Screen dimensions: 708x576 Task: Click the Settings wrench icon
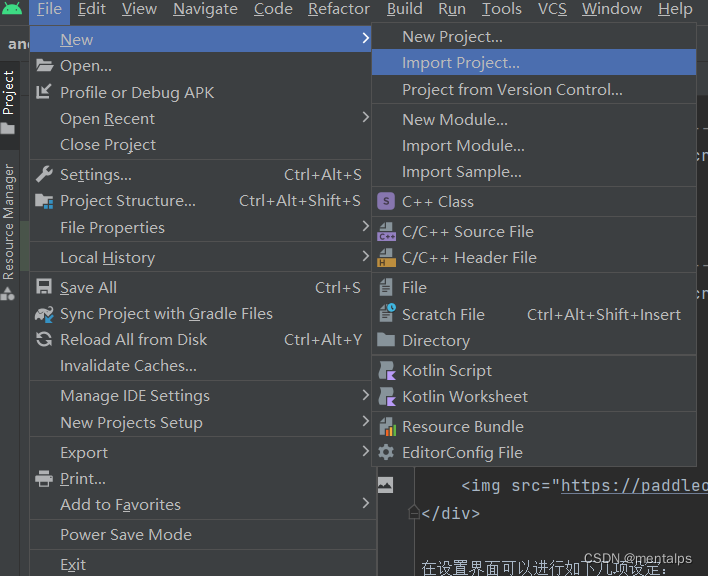click(x=44, y=174)
